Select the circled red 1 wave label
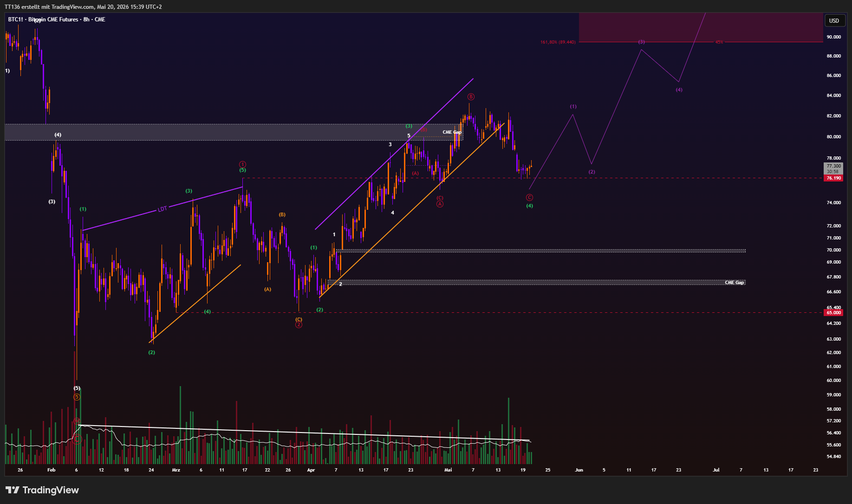852x504 pixels. tap(242, 164)
